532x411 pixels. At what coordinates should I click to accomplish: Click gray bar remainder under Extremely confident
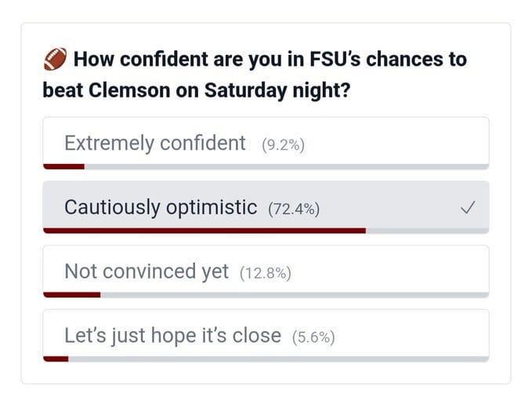point(286,166)
